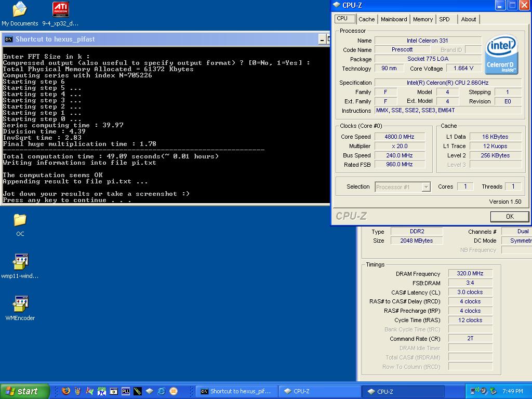
Task: Click the Bus Speed 240.0 MHz value
Action: (x=400, y=155)
